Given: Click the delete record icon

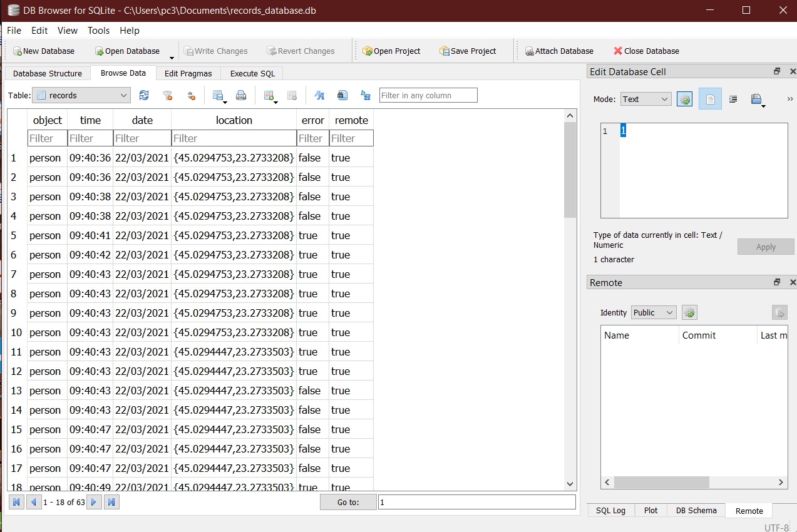Looking at the screenshot, I should pyautogui.click(x=292, y=95).
